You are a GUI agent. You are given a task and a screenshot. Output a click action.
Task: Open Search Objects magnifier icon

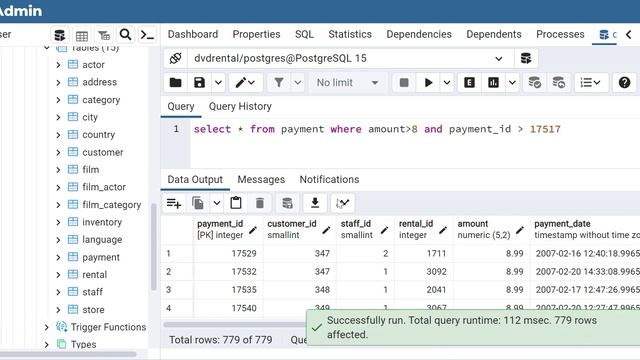click(125, 35)
